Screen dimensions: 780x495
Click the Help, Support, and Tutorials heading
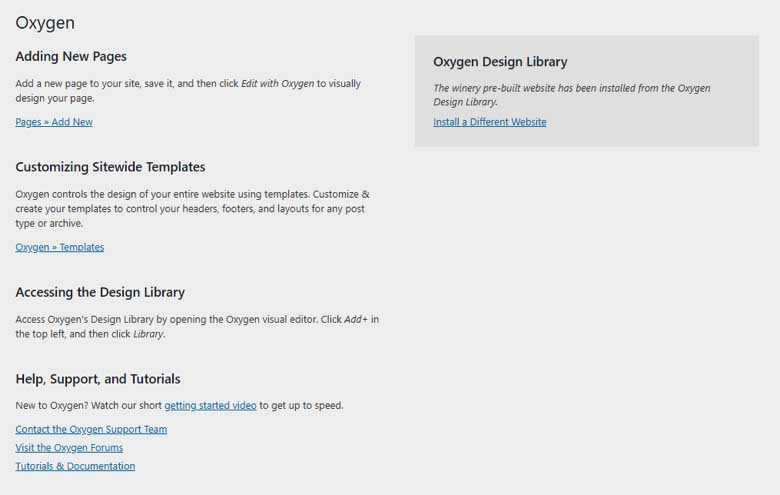[98, 379]
